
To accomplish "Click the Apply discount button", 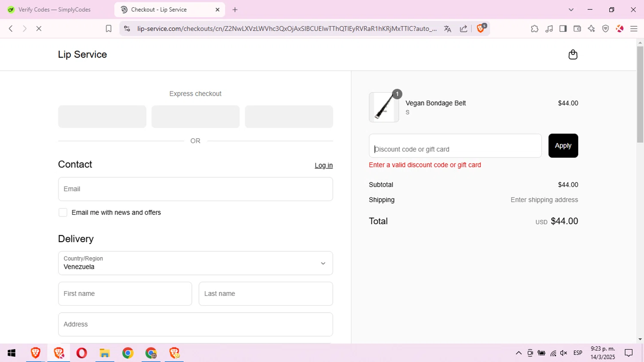I will 563,146.
